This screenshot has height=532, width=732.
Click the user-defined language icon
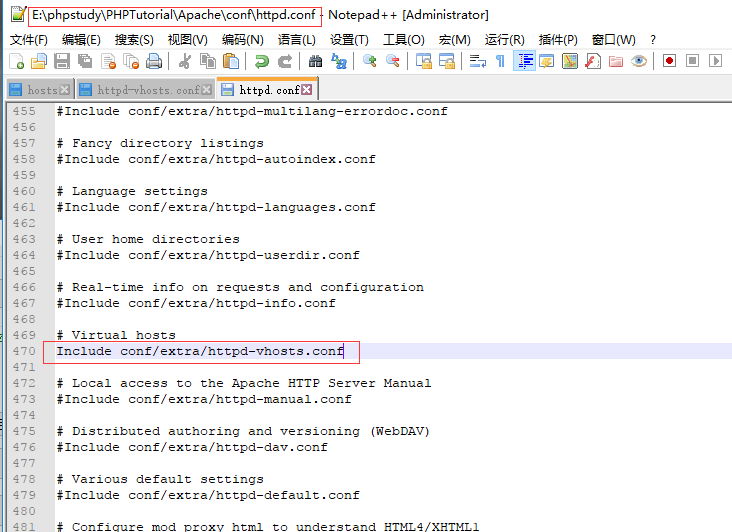click(x=547, y=61)
